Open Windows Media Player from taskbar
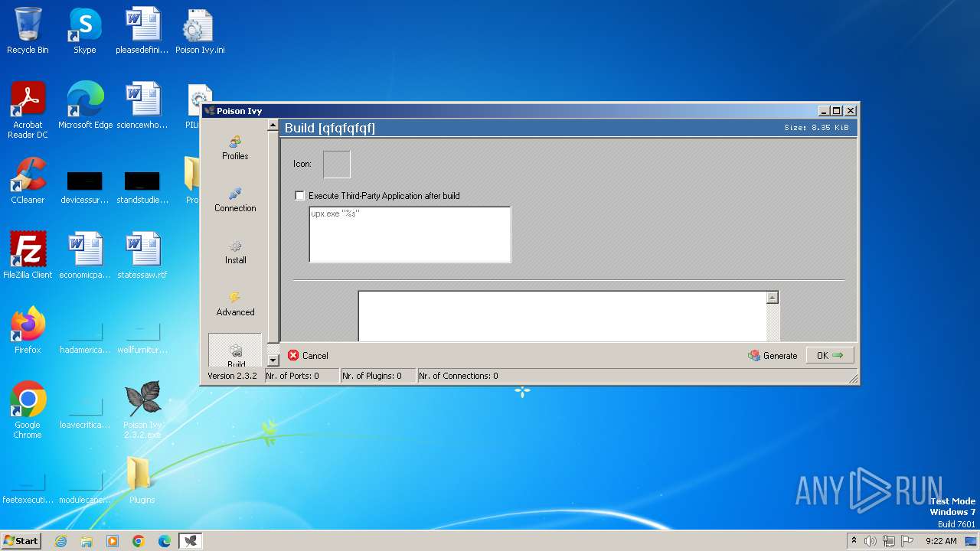Viewport: 980px width, 551px height. click(113, 541)
